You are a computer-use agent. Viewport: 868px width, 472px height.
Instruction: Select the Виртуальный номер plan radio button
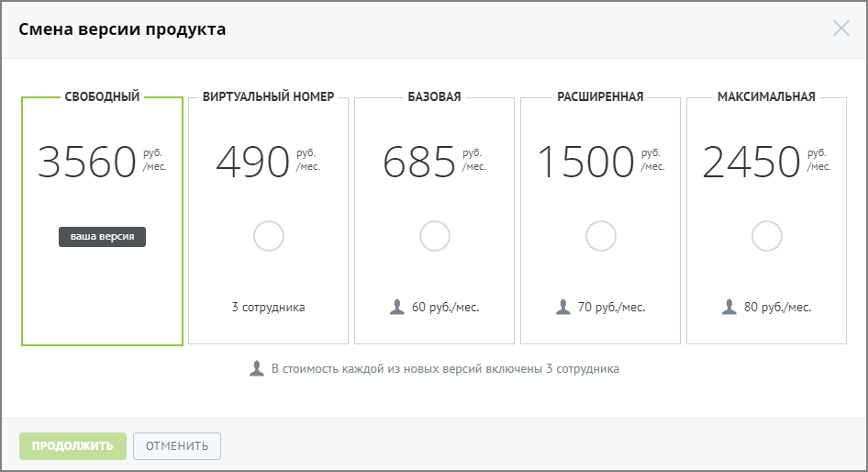click(x=269, y=236)
